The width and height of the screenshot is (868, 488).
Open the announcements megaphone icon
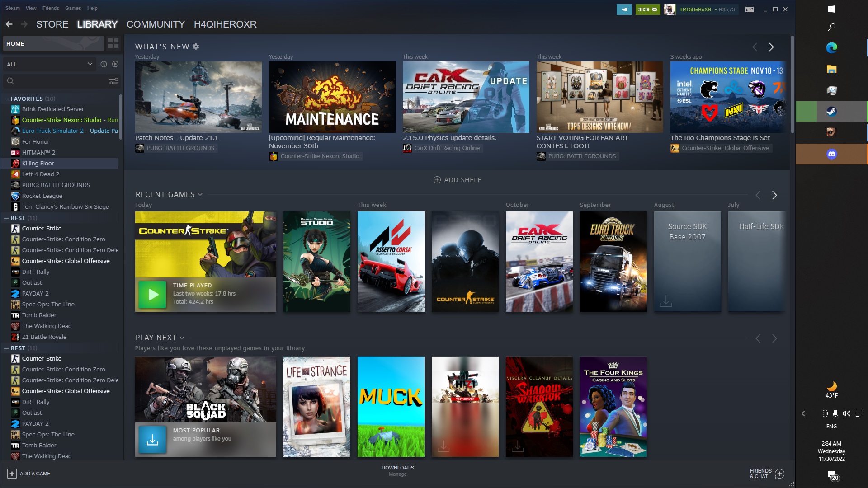pos(624,9)
